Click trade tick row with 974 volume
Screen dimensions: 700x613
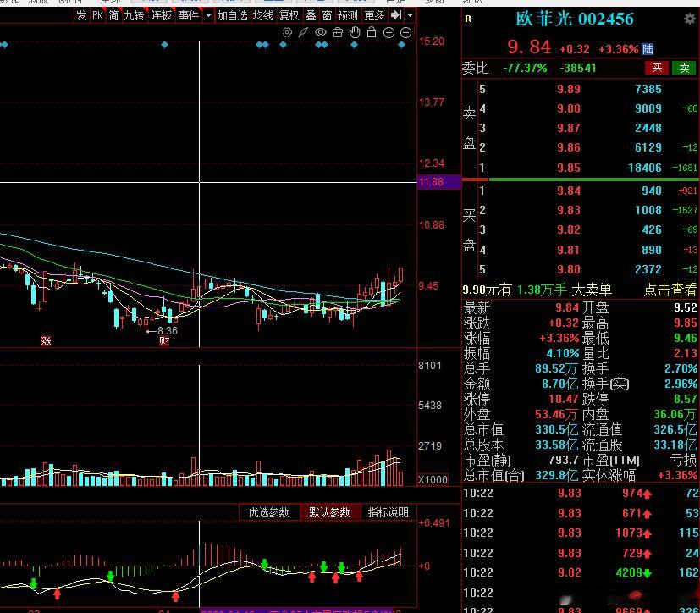click(581, 493)
